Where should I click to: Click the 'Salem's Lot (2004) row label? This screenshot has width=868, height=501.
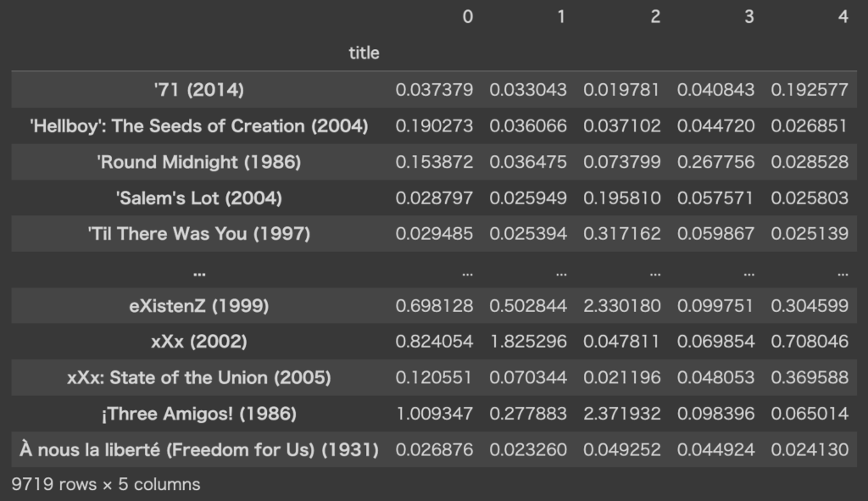(x=198, y=198)
